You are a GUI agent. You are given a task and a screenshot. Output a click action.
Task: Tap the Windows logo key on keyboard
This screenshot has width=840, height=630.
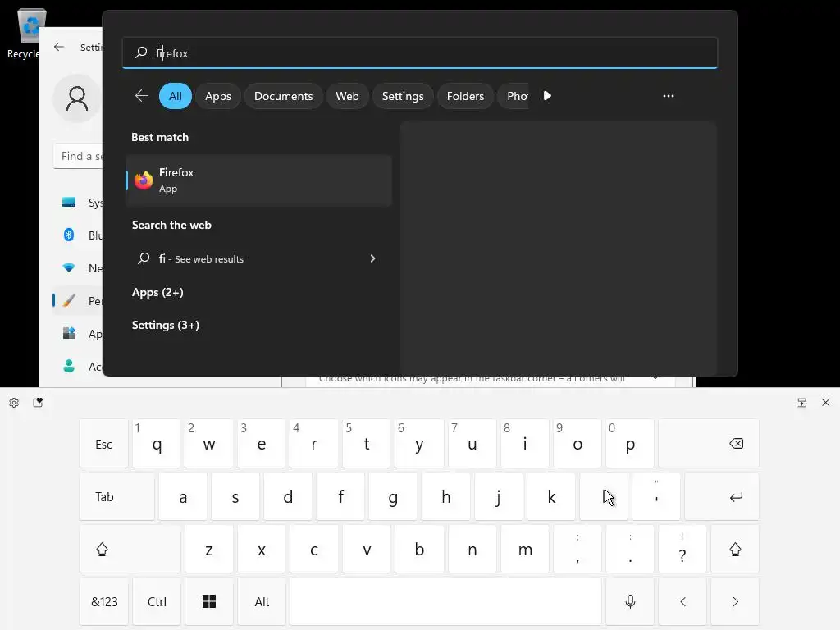point(209,601)
